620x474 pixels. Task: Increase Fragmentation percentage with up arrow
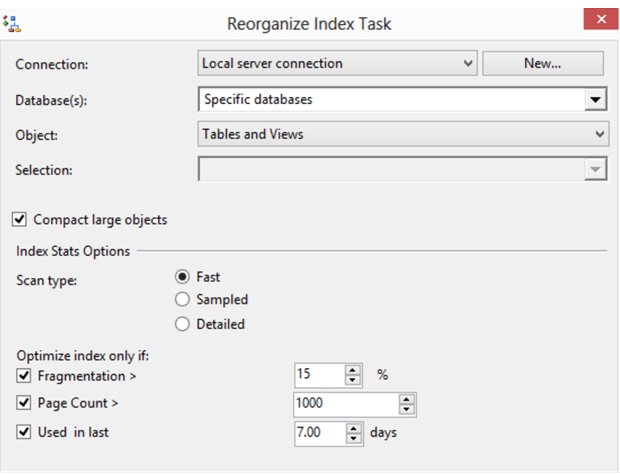point(352,370)
